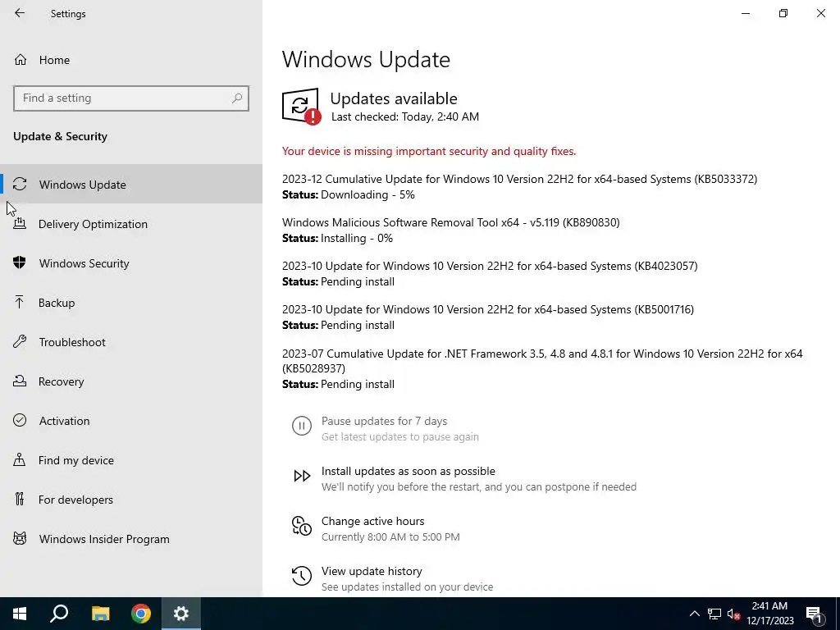Image resolution: width=840 pixels, height=630 pixels.
Task: Click the Update & Security heading
Action: pos(61,136)
